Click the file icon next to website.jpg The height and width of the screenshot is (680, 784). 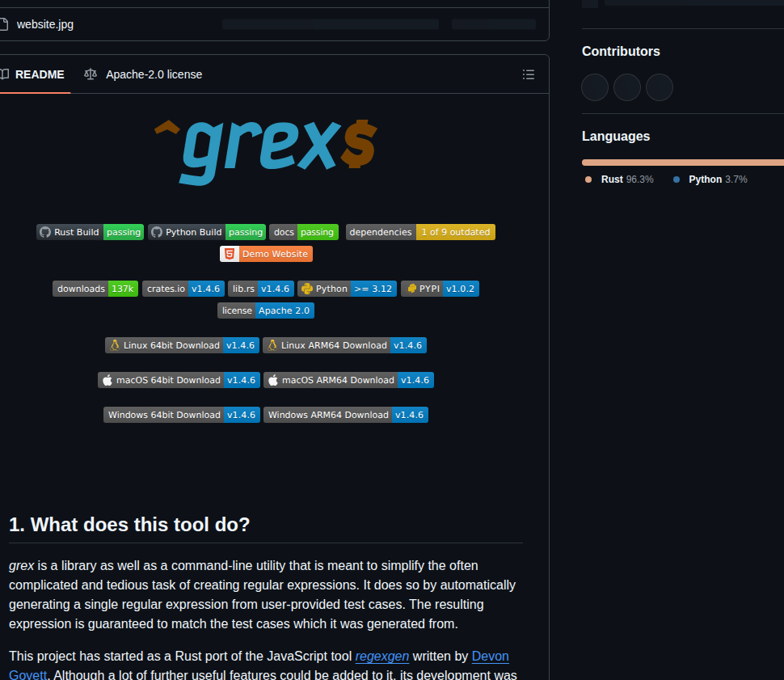click(x=4, y=24)
